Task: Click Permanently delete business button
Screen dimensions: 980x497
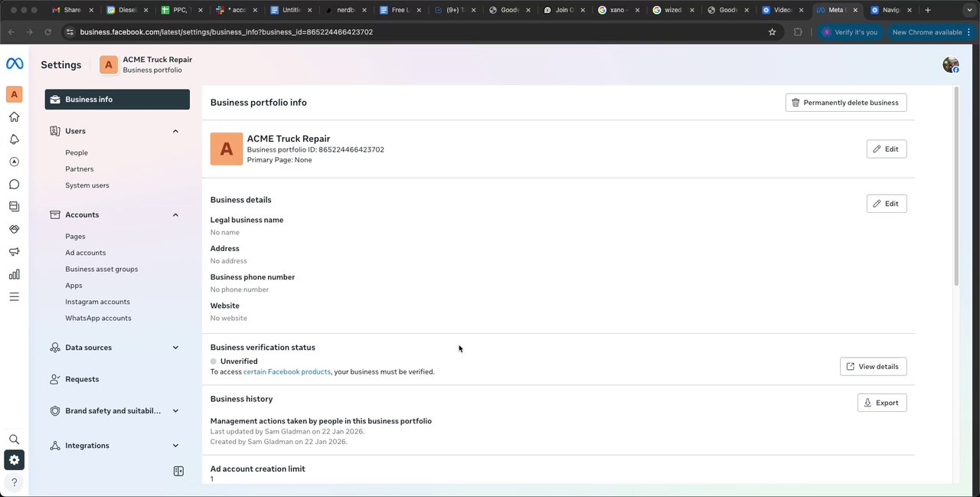Action: click(846, 103)
